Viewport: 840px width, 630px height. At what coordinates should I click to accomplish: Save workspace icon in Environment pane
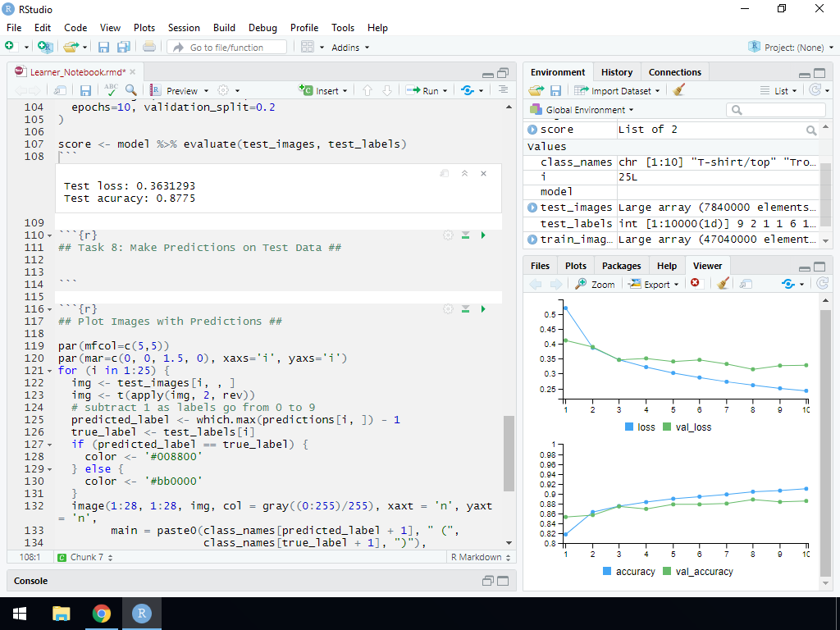(555, 90)
